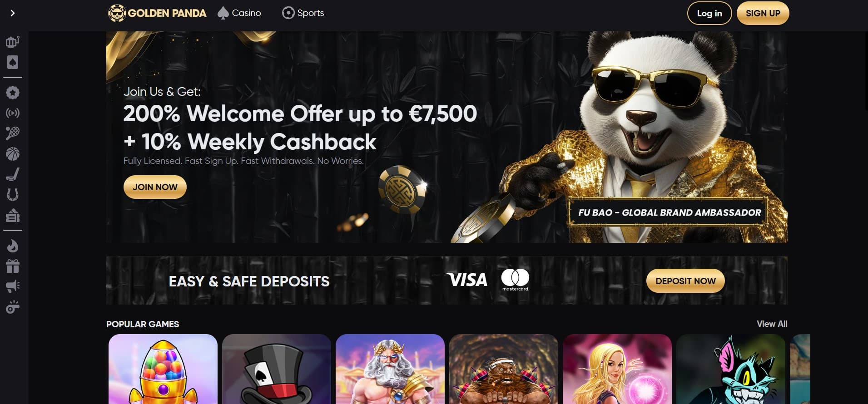Open the megaphone announcements icon
The width and height of the screenshot is (868, 404).
pos(13,286)
